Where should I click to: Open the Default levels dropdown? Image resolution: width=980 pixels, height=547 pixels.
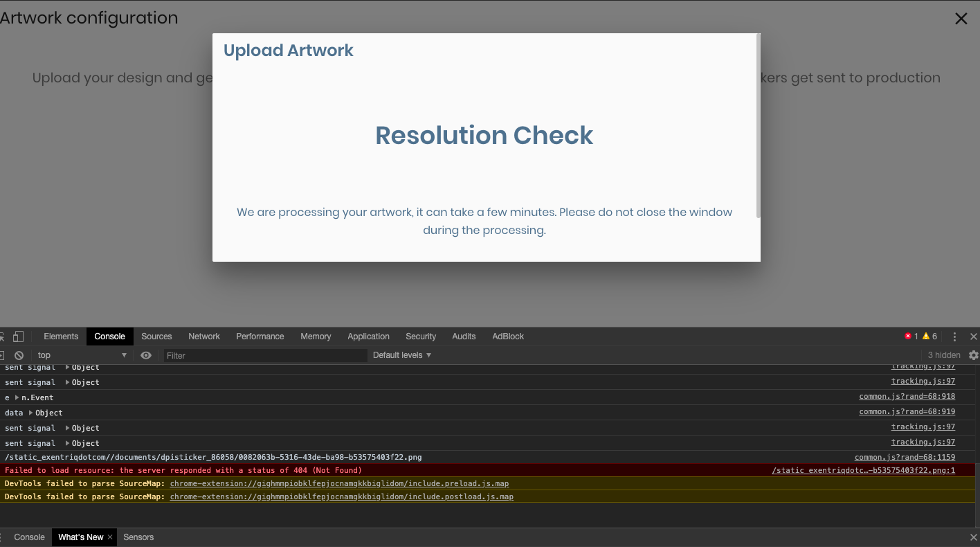(x=401, y=355)
